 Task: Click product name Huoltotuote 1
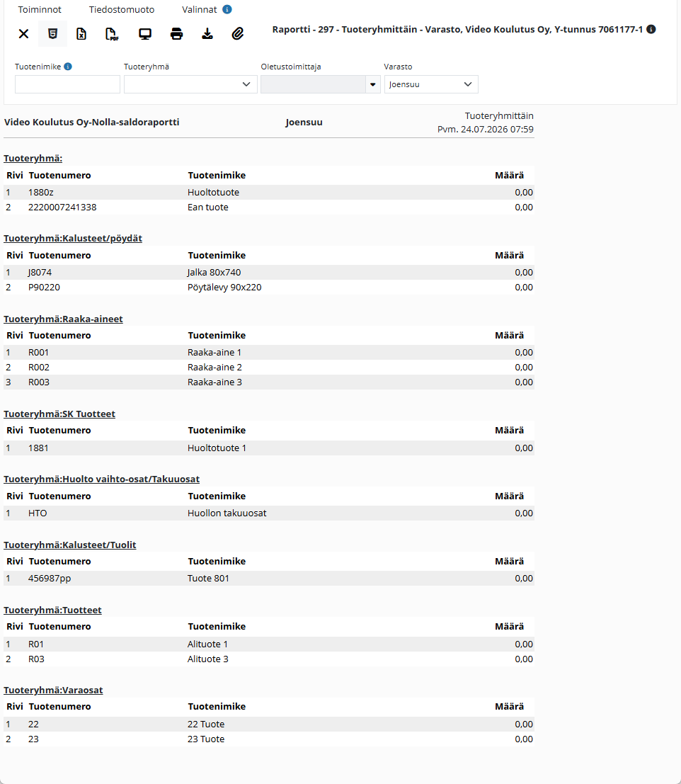pyautogui.click(x=217, y=448)
